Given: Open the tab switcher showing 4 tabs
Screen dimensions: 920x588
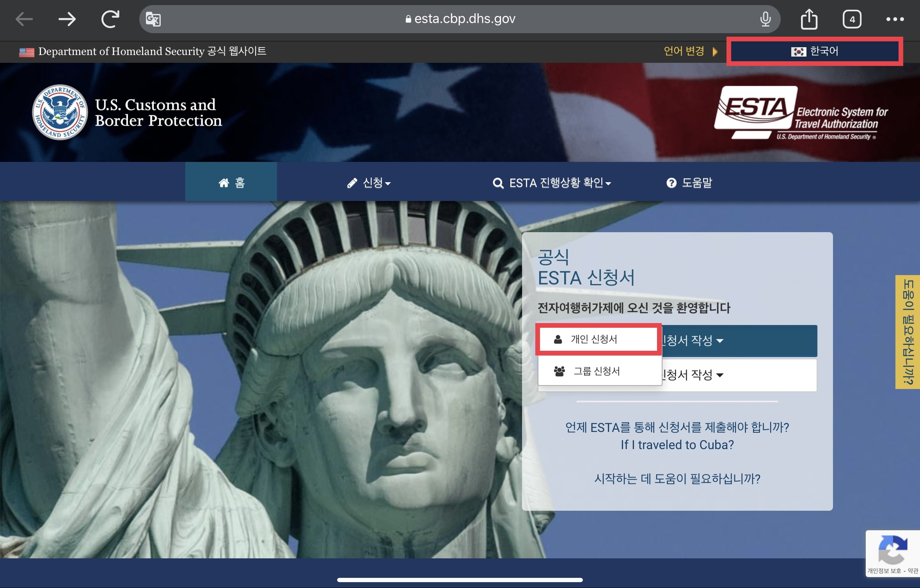Looking at the screenshot, I should (x=852, y=19).
